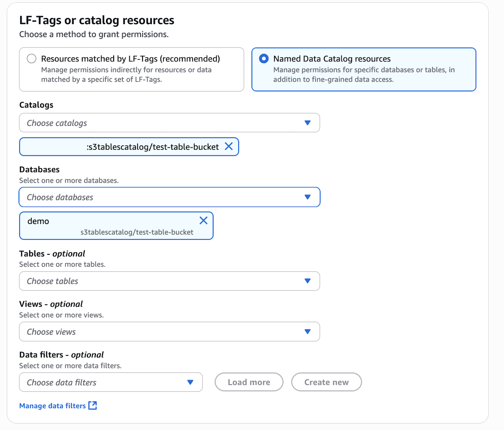The width and height of the screenshot is (504, 430).
Task: Click the blue arrow in Views dropdown
Action: point(308,332)
